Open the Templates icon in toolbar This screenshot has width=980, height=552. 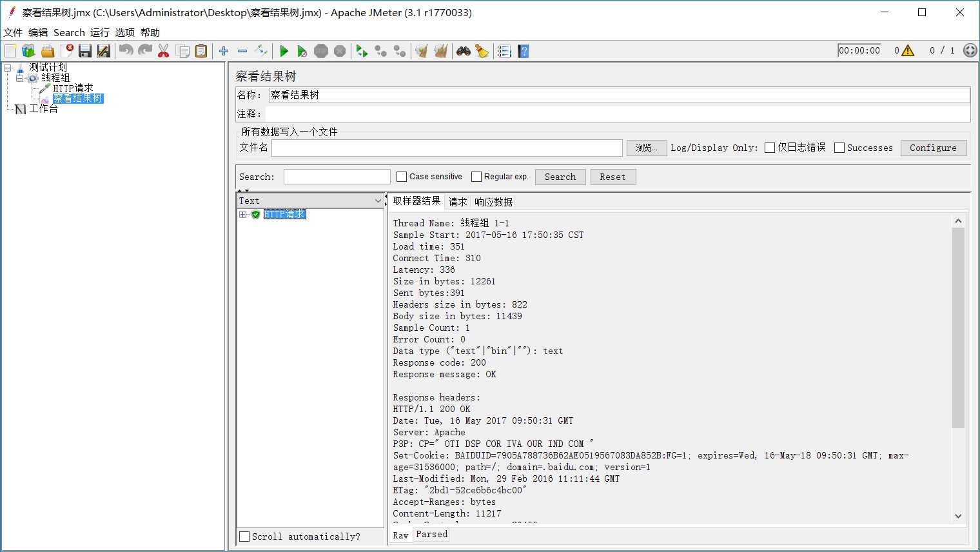click(28, 51)
